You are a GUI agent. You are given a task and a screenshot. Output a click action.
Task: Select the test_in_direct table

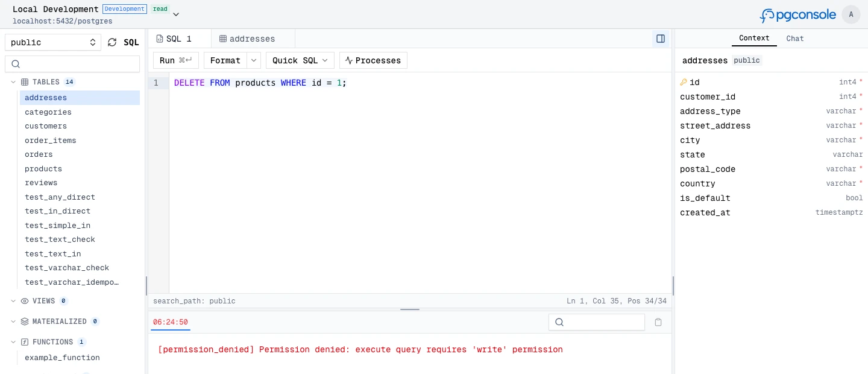[x=80, y=211]
